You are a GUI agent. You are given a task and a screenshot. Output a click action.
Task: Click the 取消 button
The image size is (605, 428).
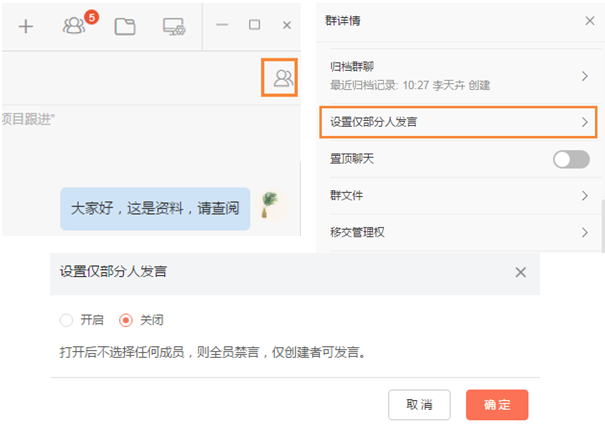pyautogui.click(x=419, y=404)
